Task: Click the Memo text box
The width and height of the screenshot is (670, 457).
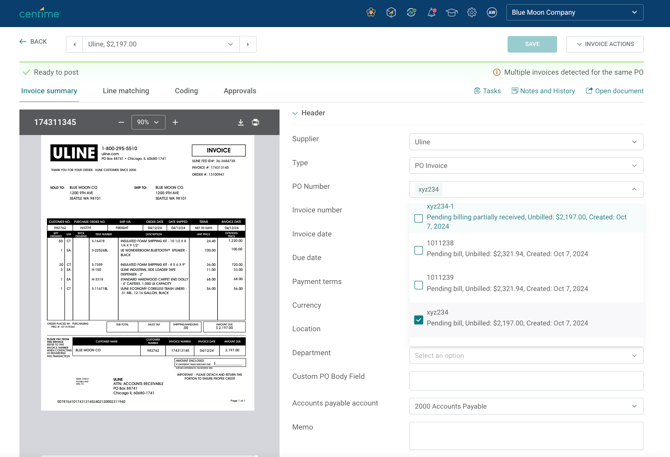Action: point(526,436)
